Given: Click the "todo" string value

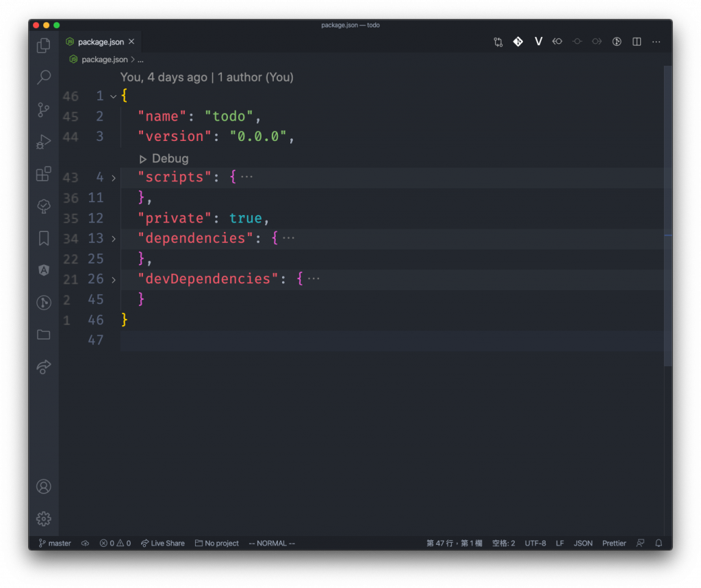Looking at the screenshot, I should [229, 116].
